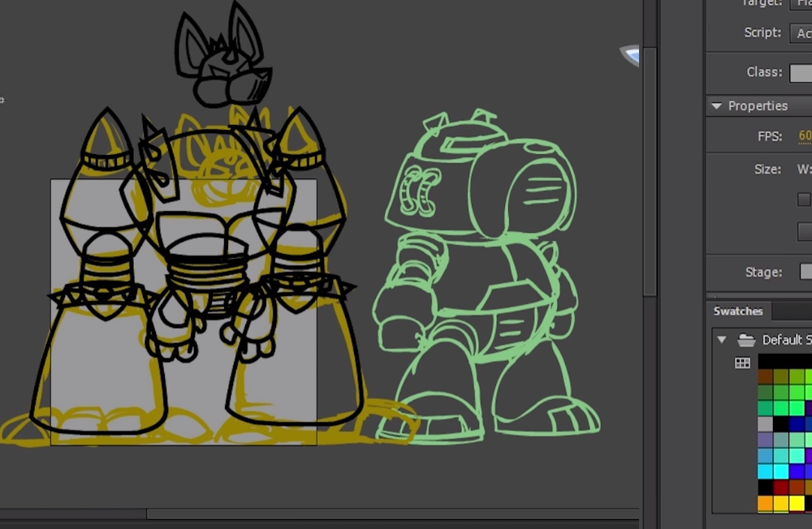Collapse the Properties section
The width and height of the screenshot is (812, 529).
[717, 106]
